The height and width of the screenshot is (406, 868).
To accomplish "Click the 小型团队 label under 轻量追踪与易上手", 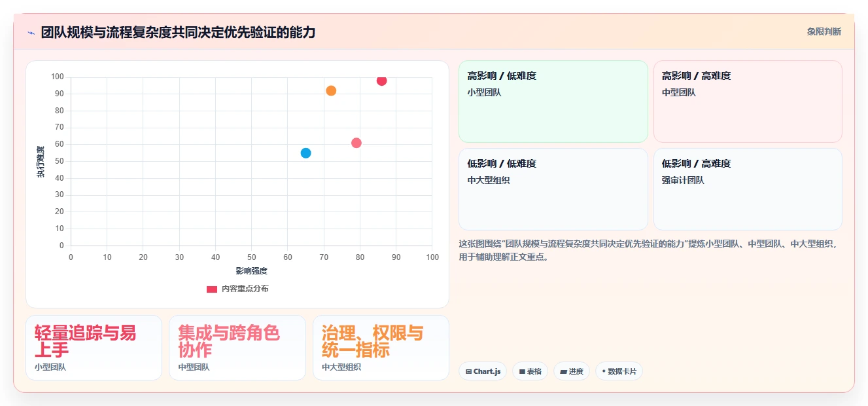I will (50, 367).
